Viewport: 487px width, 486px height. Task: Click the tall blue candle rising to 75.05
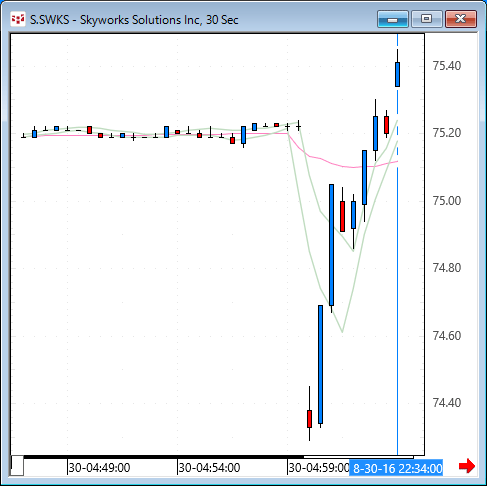(x=331, y=245)
